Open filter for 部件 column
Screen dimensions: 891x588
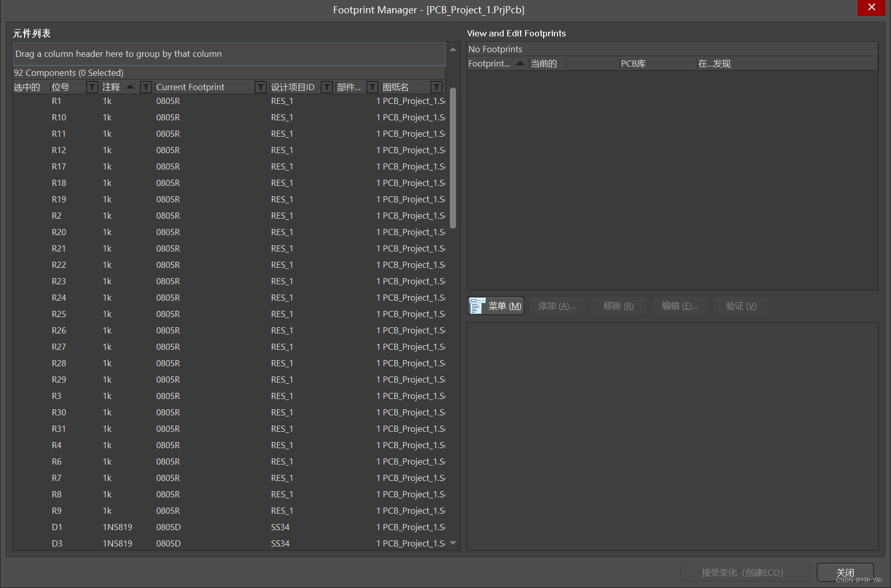click(x=372, y=87)
